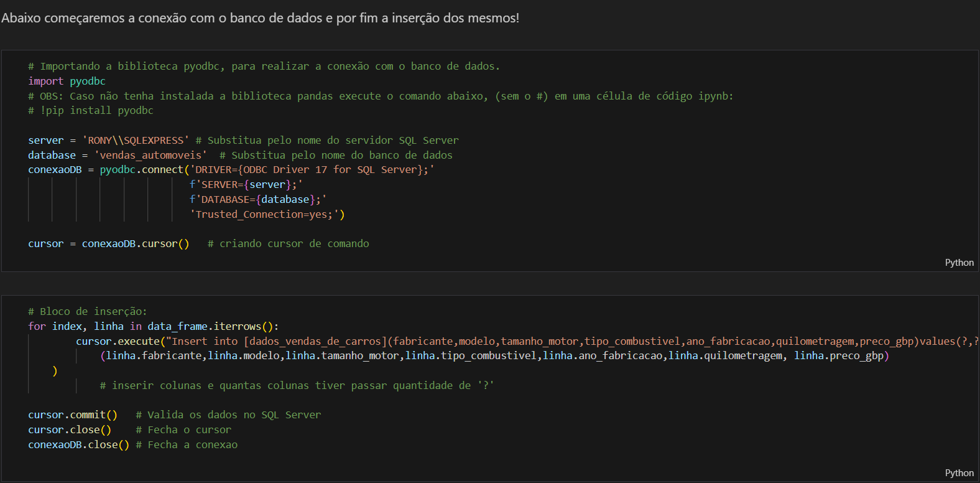Click the '# !pip install pyodbc' comment
Screen dimensions: 980x483
coord(91,110)
